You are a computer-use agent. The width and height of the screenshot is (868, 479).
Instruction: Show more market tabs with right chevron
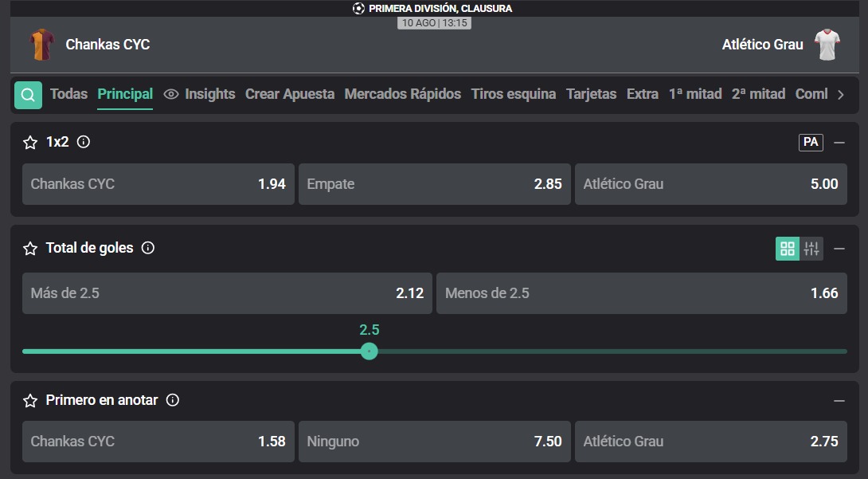(x=841, y=95)
